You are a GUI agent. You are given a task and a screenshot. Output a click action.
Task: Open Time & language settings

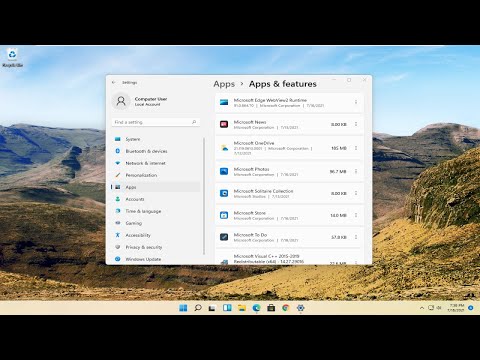(x=156, y=211)
